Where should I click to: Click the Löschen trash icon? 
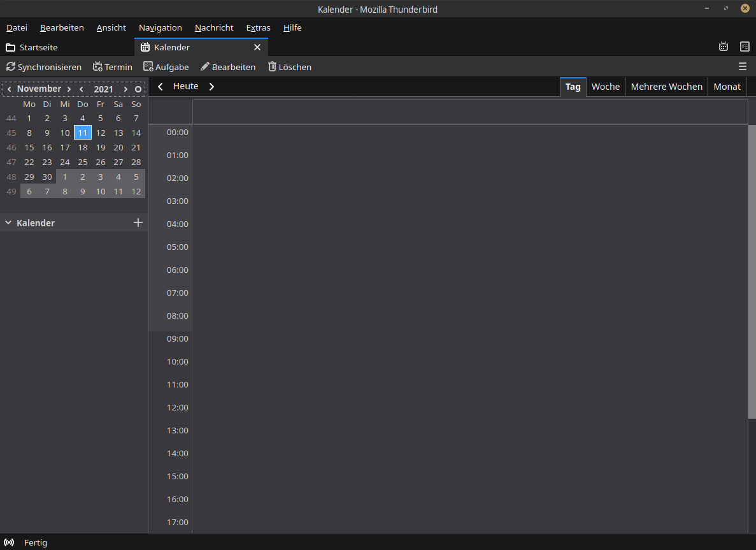(273, 67)
